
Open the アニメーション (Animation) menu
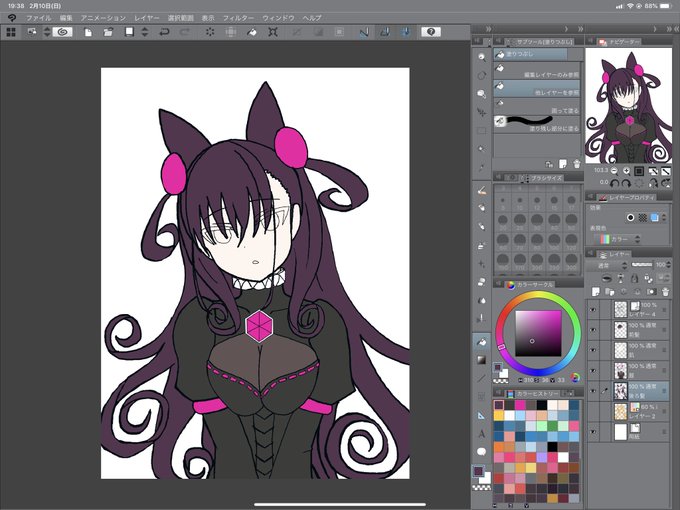coord(103,18)
